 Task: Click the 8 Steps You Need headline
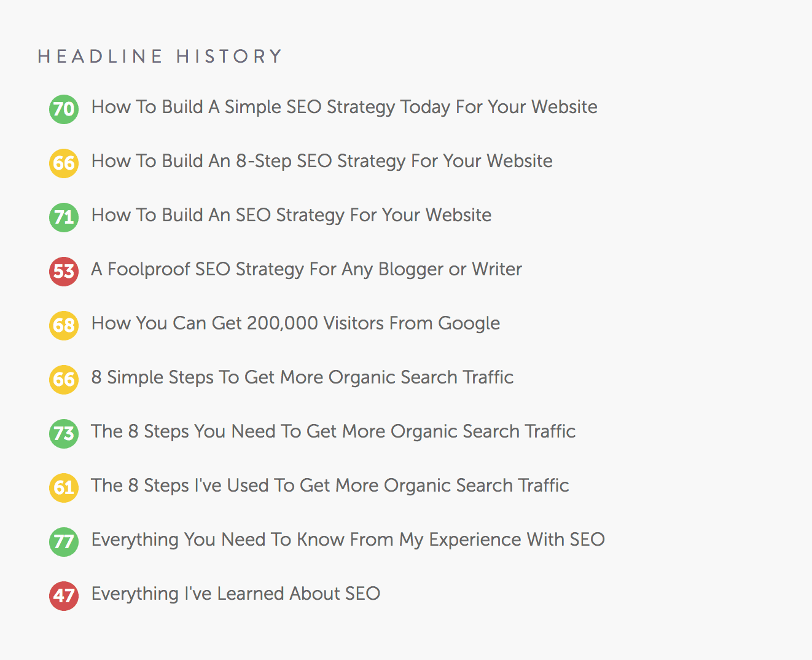(333, 432)
